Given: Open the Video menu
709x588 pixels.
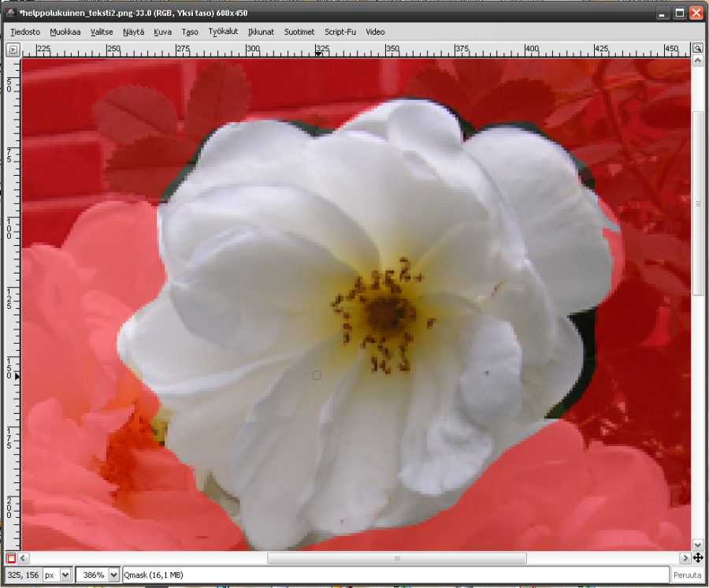Looking at the screenshot, I should (375, 32).
